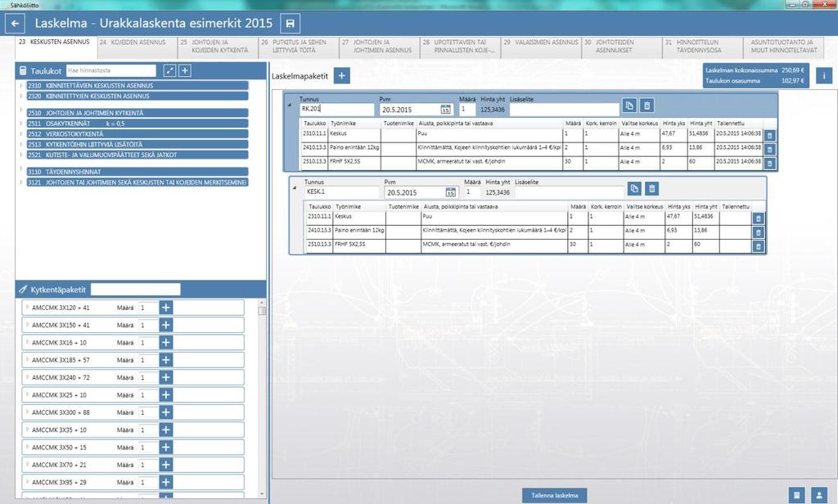This screenshot has width=838, height=504.
Task: Save the calculation with the floppy disk icon
Action: (x=291, y=24)
